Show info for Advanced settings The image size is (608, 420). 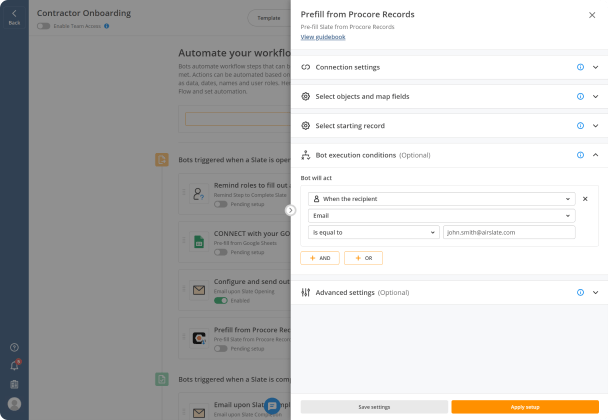pos(580,292)
